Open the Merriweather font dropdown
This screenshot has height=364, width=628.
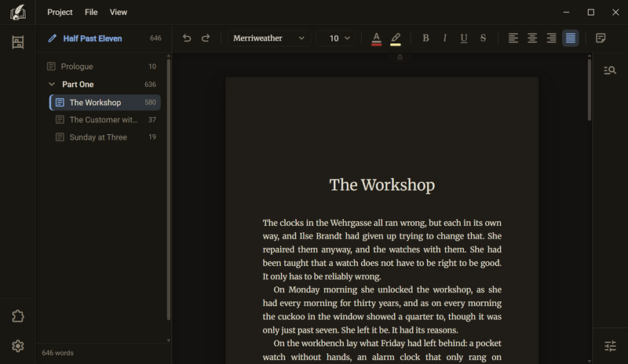[x=268, y=38]
